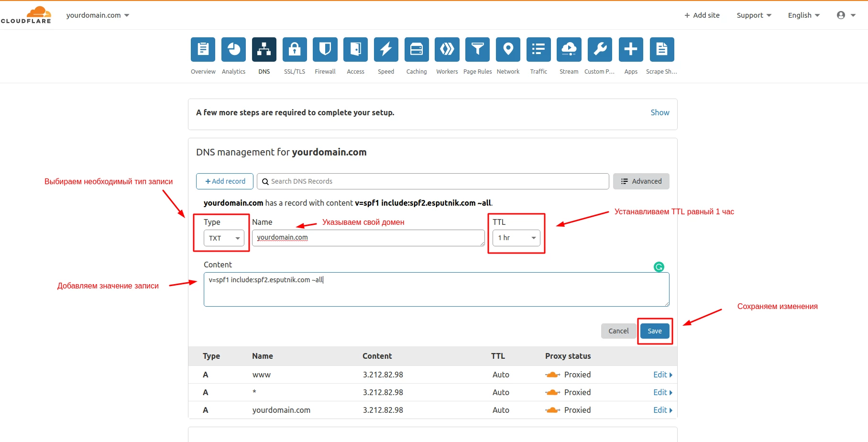Expand the record Type dropdown showing TXT
The height and width of the screenshot is (442, 868).
[224, 238]
